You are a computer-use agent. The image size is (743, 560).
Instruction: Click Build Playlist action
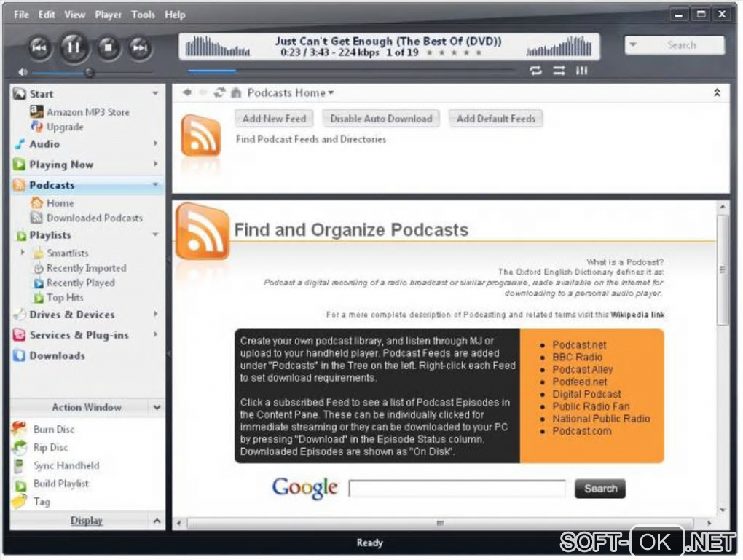coord(60,484)
